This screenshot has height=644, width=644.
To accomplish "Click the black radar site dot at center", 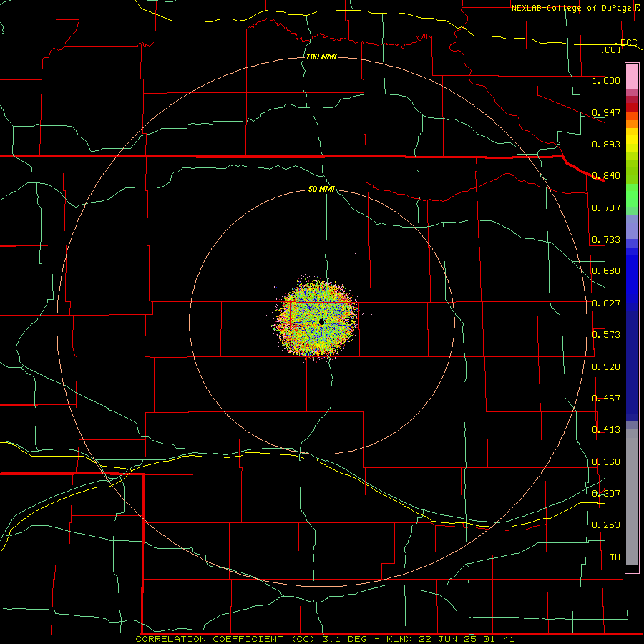I will point(321,322).
